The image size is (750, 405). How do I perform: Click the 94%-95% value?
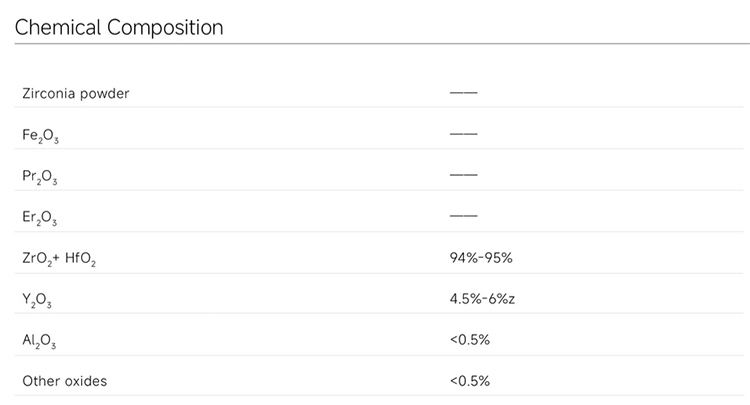click(481, 258)
